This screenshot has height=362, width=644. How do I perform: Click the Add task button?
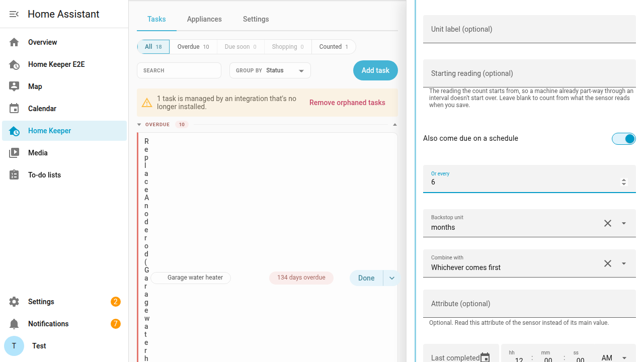[x=375, y=70]
